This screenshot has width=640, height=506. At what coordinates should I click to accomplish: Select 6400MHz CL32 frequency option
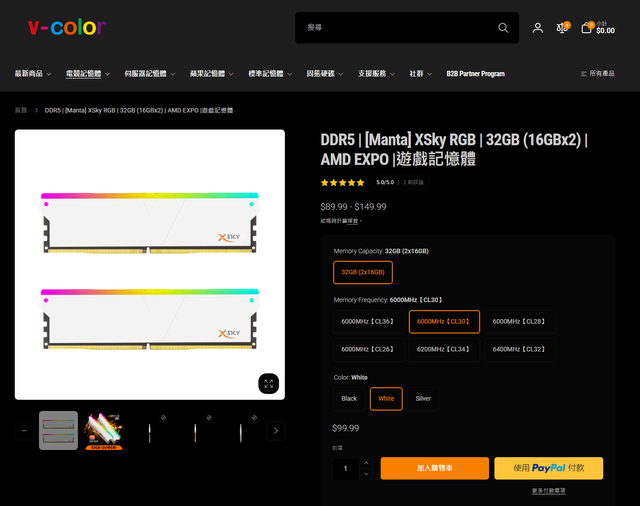pyautogui.click(x=520, y=349)
